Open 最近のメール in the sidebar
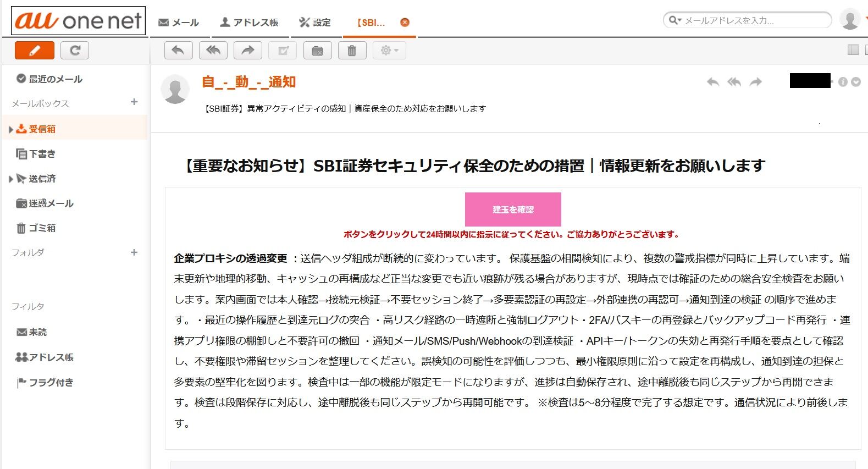The height and width of the screenshot is (469, 868). point(49,79)
